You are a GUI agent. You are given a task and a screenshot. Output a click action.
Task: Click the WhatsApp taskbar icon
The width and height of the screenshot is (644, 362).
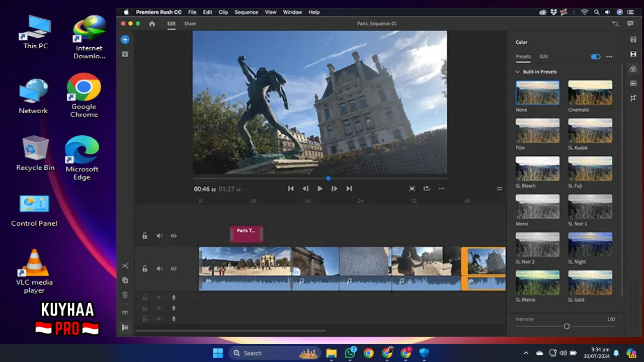click(350, 353)
